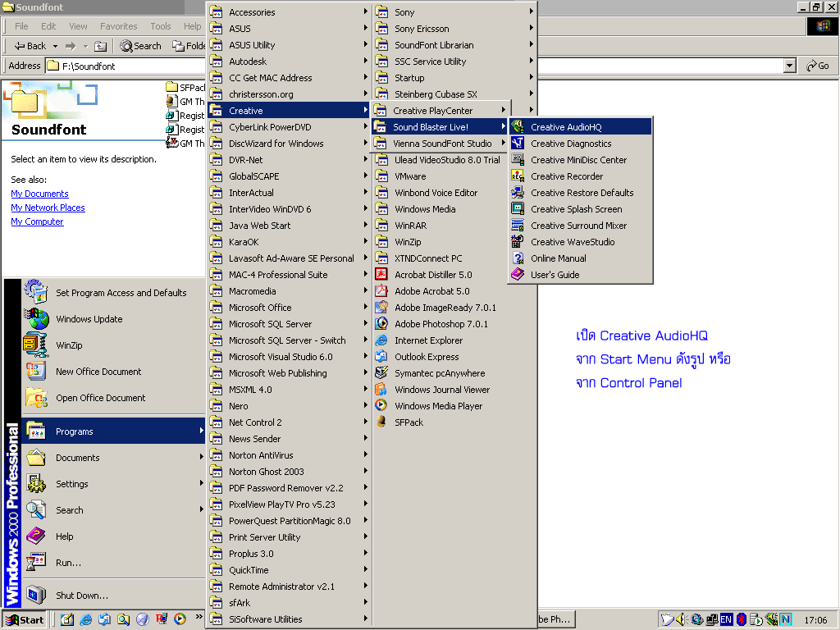Open the SoundFont Librarian folder
Screen dimensions: 840x630
(x=454, y=45)
